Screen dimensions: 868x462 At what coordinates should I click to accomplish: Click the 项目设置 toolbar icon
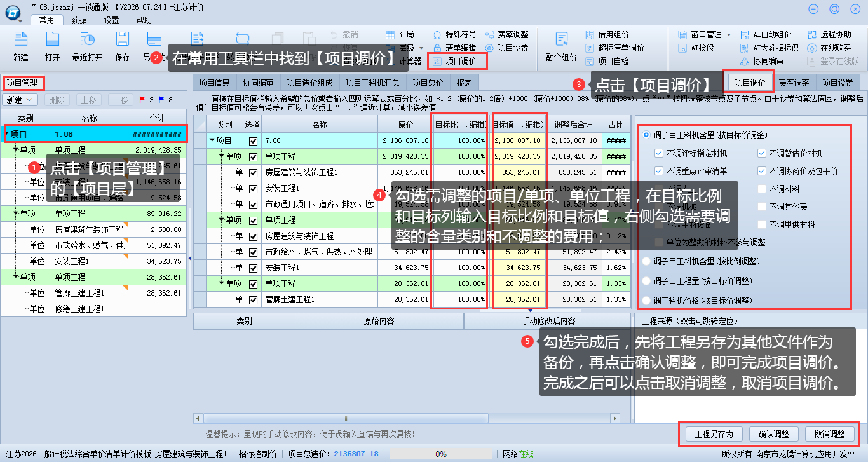(x=489, y=48)
